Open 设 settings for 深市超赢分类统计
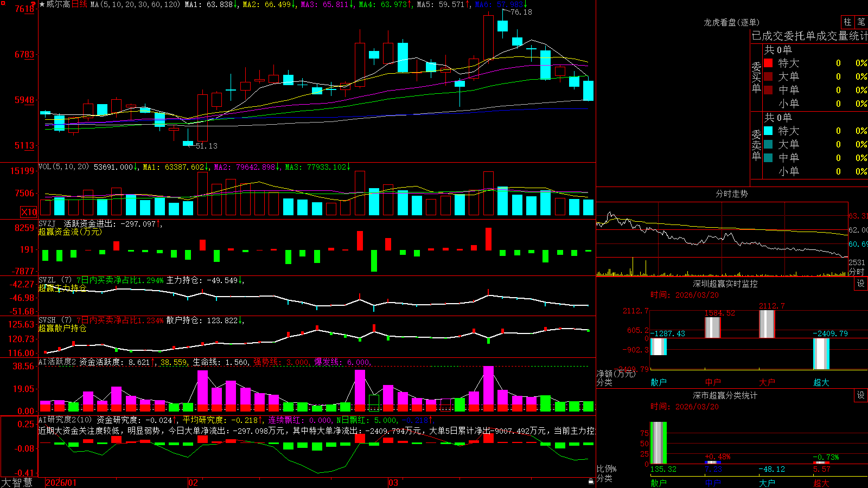The height and width of the screenshot is (488, 868). 861,395
